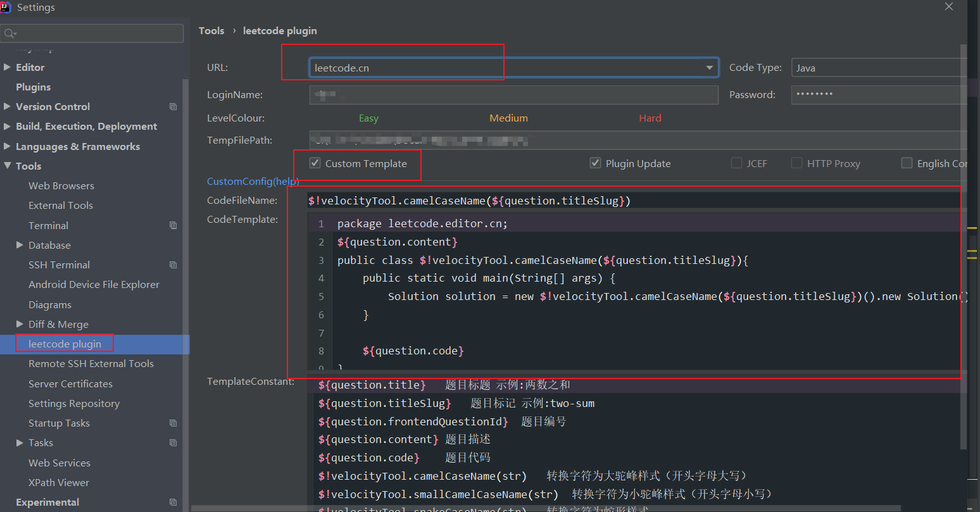Click project-level icon beside SSH Terminal
The height and width of the screenshot is (512, 980).
pos(173,265)
